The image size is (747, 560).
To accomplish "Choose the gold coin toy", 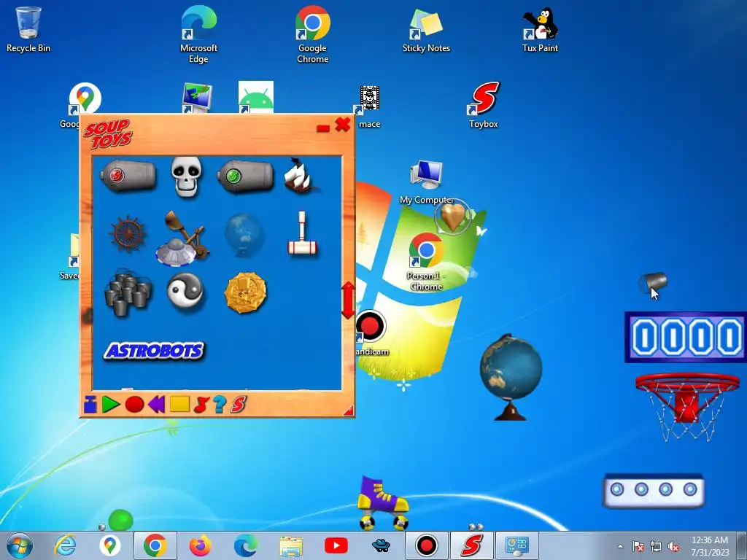I will click(x=245, y=292).
